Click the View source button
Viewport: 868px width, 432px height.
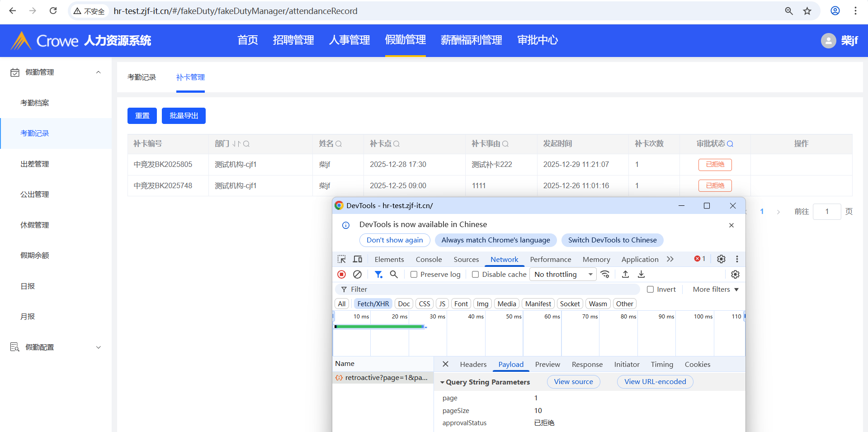[x=573, y=382]
